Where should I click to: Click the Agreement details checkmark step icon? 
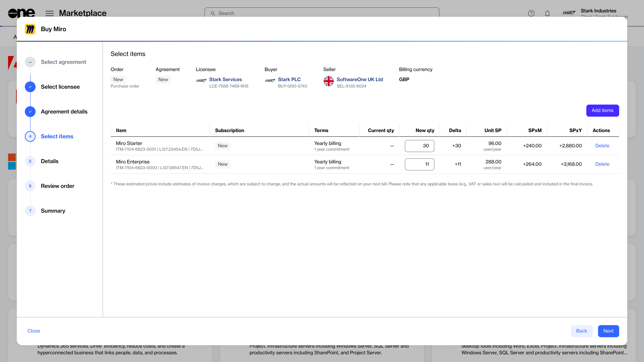(x=30, y=112)
